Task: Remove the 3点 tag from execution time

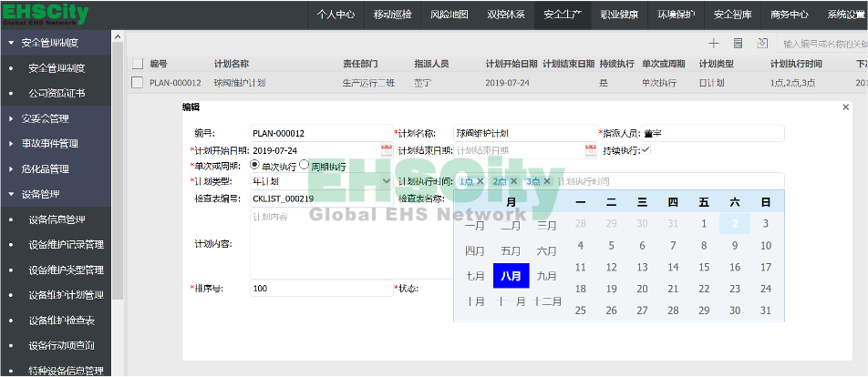Action: 547,181
